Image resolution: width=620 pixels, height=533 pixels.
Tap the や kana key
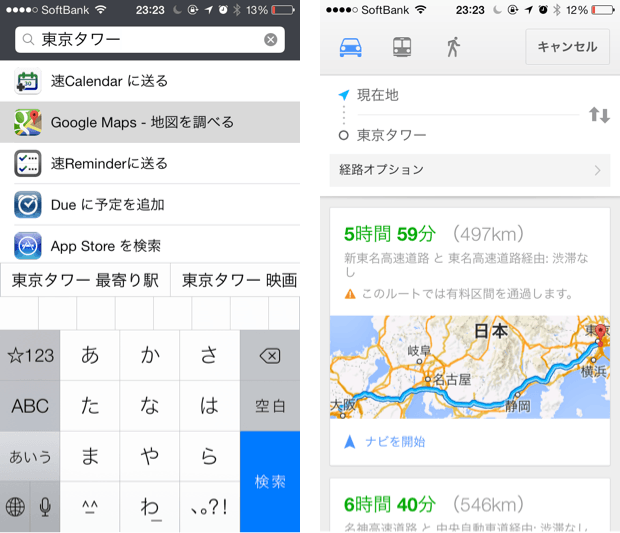(150, 457)
